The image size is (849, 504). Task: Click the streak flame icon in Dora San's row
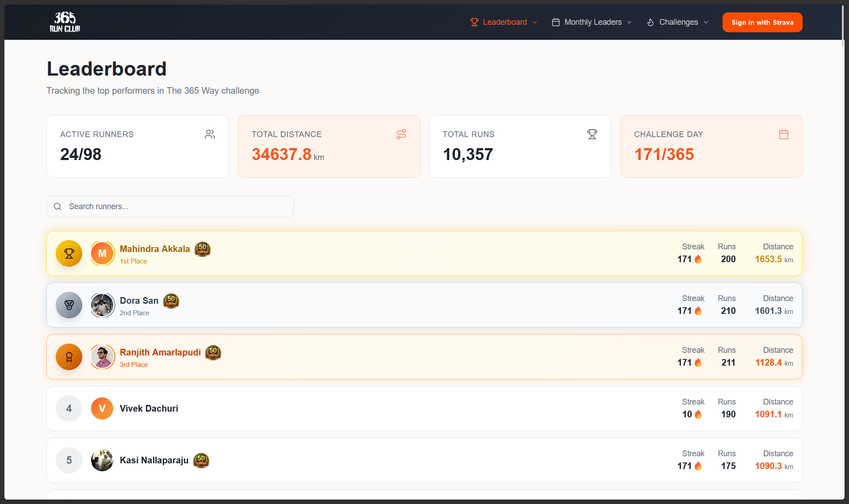[698, 311]
